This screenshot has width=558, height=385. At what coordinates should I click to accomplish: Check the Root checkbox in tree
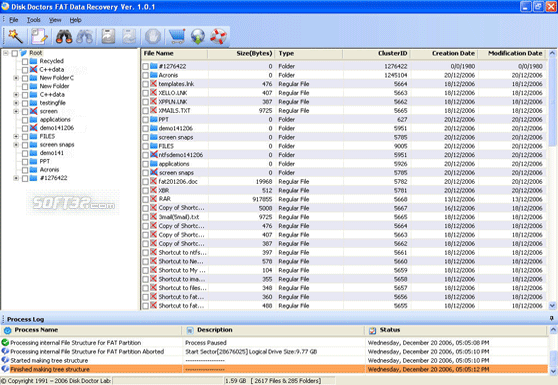[15, 53]
